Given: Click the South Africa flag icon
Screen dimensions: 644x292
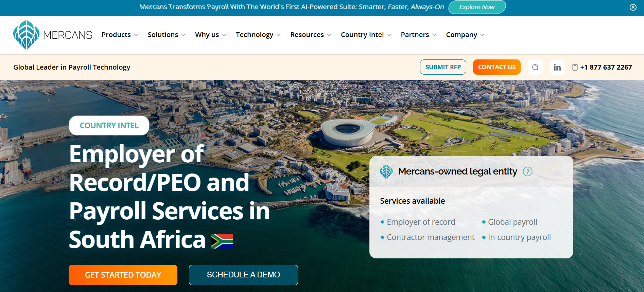Looking at the screenshot, I should pyautogui.click(x=222, y=241).
